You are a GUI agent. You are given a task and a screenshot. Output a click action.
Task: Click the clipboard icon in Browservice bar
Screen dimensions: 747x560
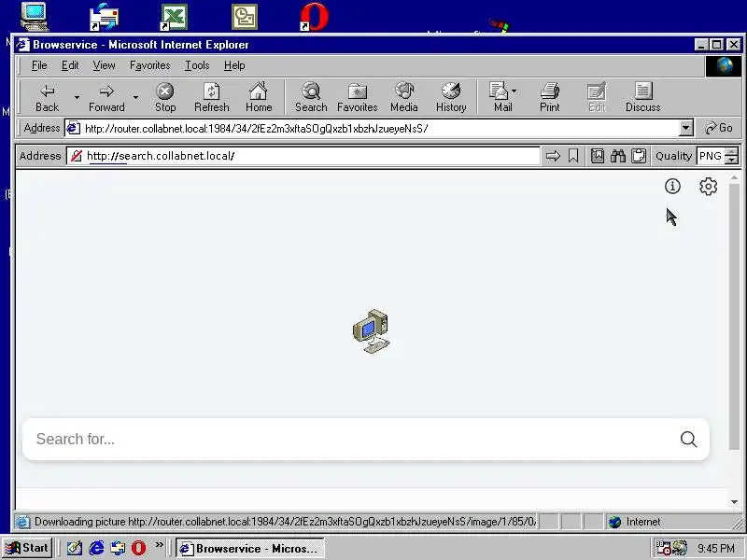639,156
